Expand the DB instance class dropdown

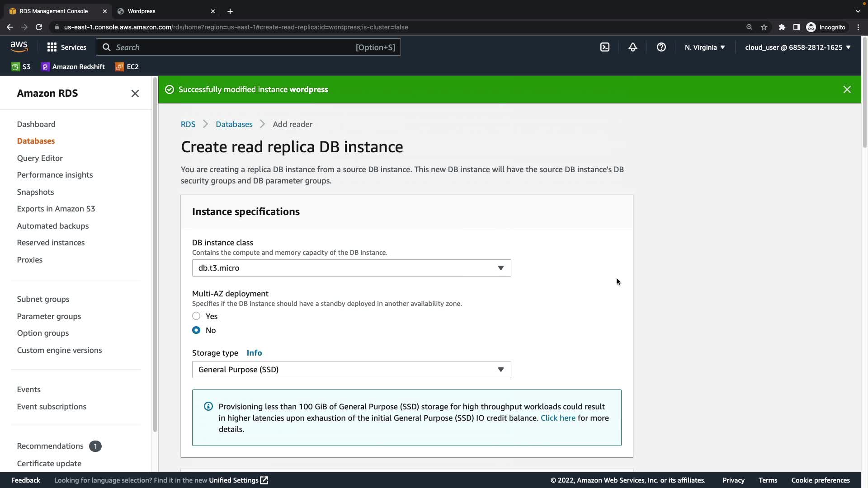pyautogui.click(x=351, y=268)
